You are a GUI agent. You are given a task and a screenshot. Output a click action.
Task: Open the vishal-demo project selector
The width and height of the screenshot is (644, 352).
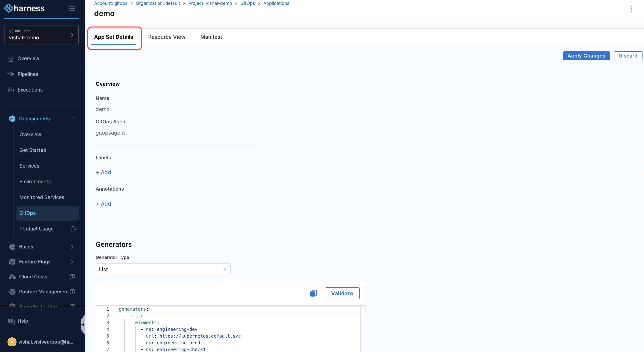point(41,35)
